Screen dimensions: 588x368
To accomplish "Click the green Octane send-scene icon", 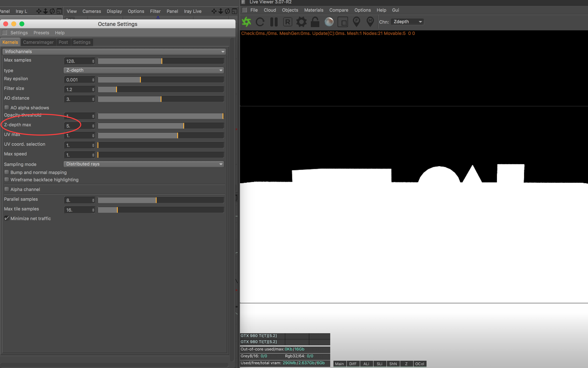I will tap(246, 22).
